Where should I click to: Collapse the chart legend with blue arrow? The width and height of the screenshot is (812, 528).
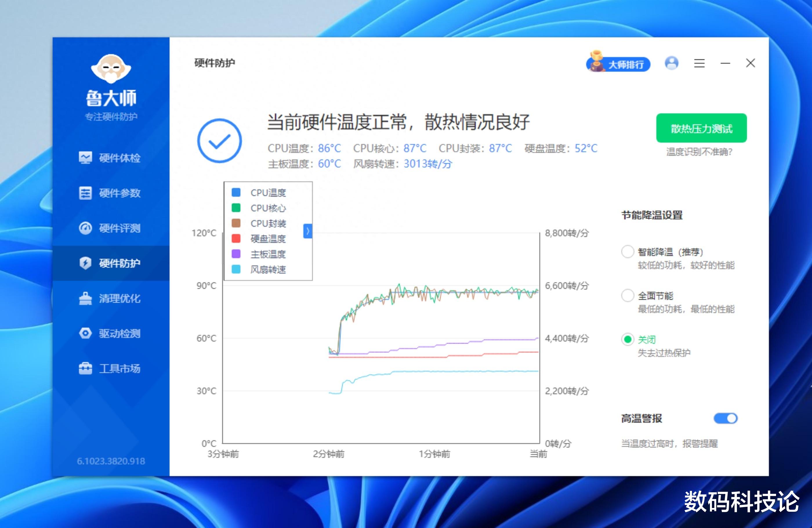[307, 231]
